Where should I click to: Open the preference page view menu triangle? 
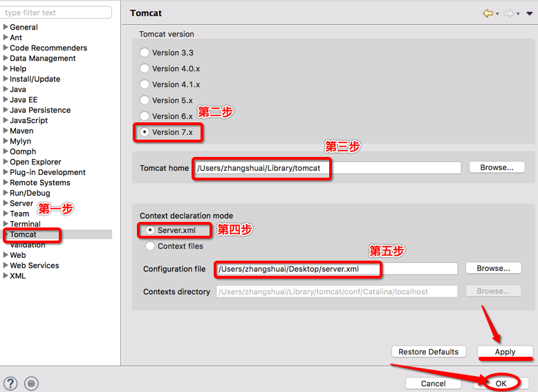point(530,14)
